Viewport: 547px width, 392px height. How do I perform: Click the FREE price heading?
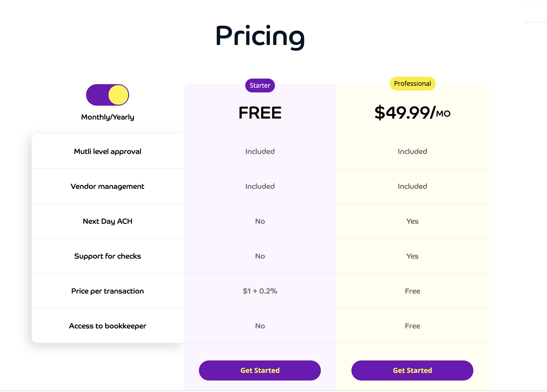coord(260,113)
